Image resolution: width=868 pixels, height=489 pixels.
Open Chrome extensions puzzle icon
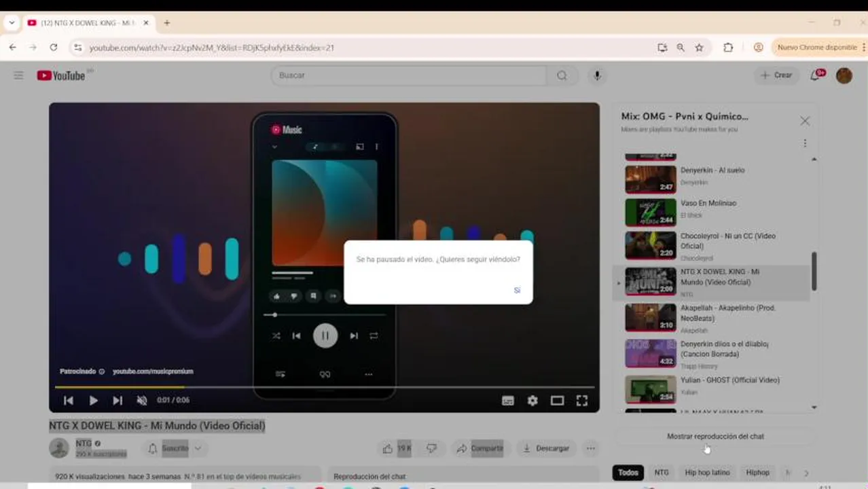pos(728,48)
